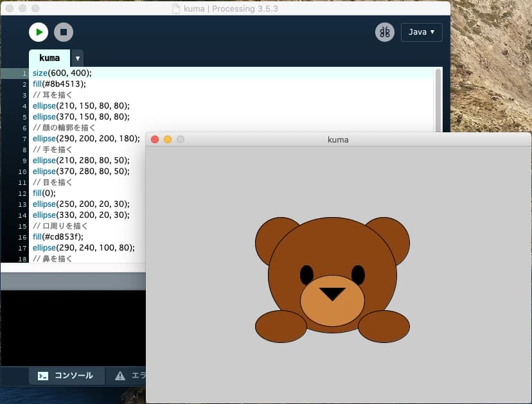Minimize the kuma output window
Image resolution: width=532 pixels, height=404 pixels.
point(168,139)
